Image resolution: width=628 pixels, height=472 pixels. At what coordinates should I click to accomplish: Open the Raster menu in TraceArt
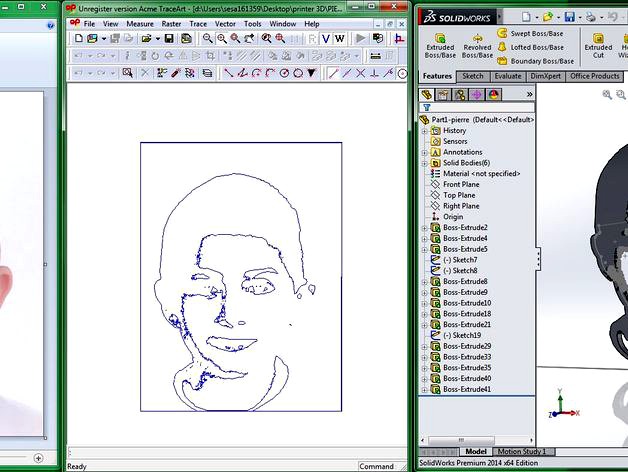(x=171, y=24)
